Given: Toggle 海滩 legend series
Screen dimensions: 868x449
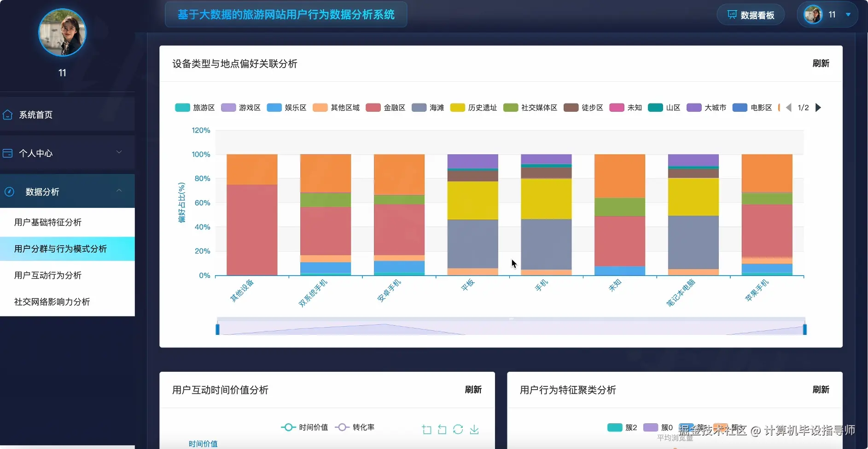Looking at the screenshot, I should 428,108.
